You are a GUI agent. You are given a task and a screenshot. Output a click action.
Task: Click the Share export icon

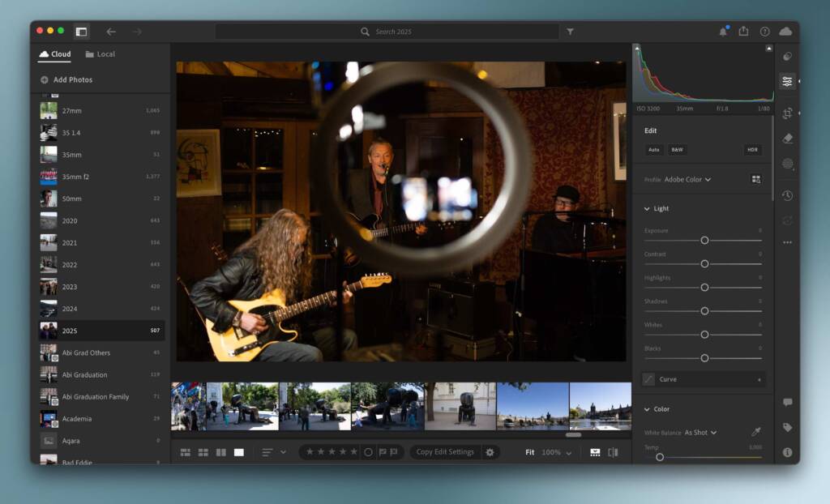point(744,32)
